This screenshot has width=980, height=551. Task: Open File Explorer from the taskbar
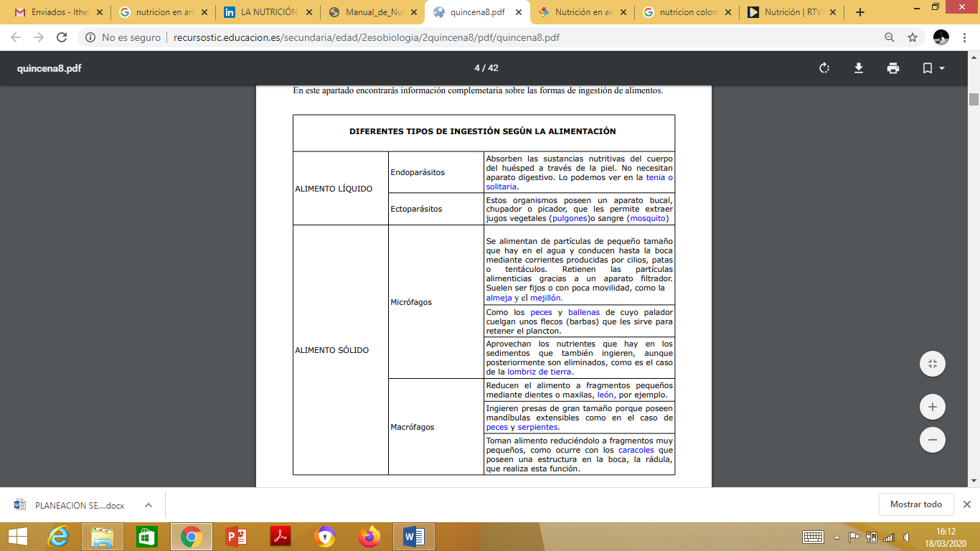pyautogui.click(x=103, y=537)
